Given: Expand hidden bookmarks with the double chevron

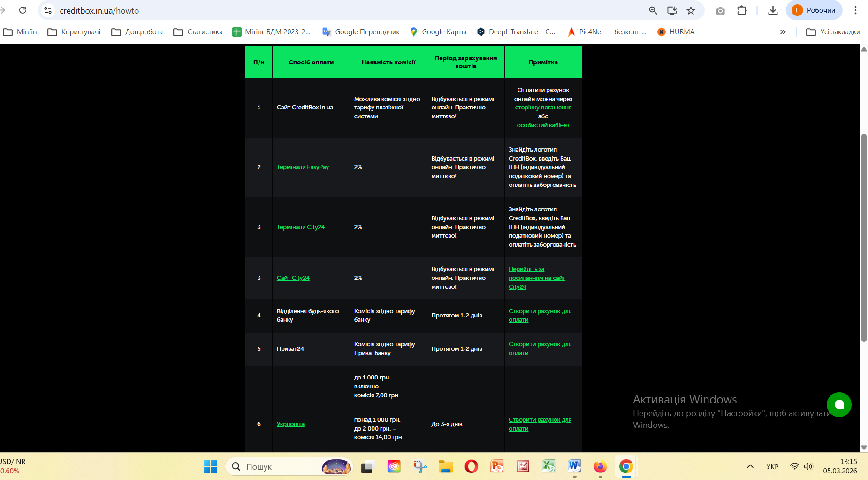Looking at the screenshot, I should tap(783, 32).
